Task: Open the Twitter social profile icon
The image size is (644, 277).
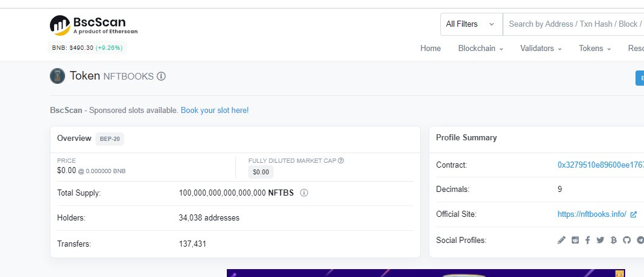Action: [600, 240]
